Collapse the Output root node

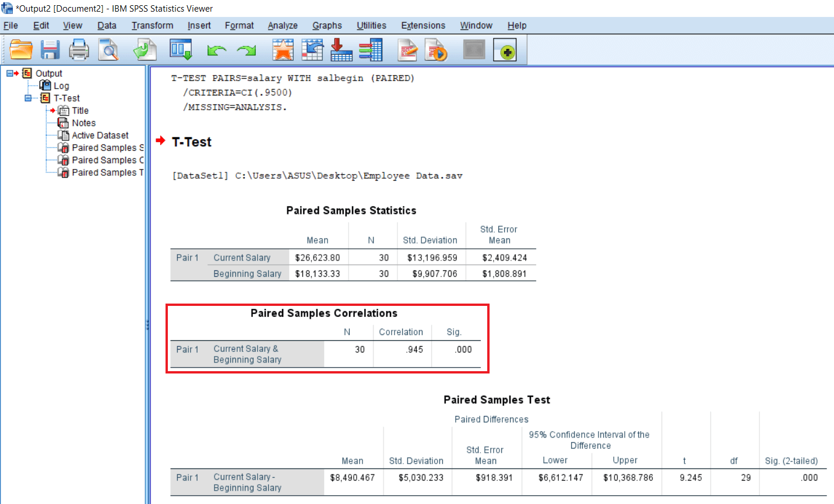[x=10, y=73]
